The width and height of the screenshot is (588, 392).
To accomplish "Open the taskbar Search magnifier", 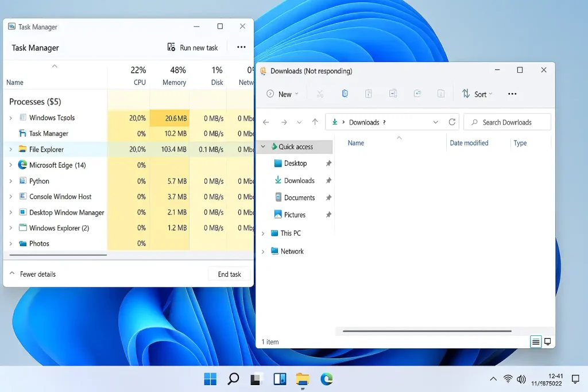I will point(233,379).
